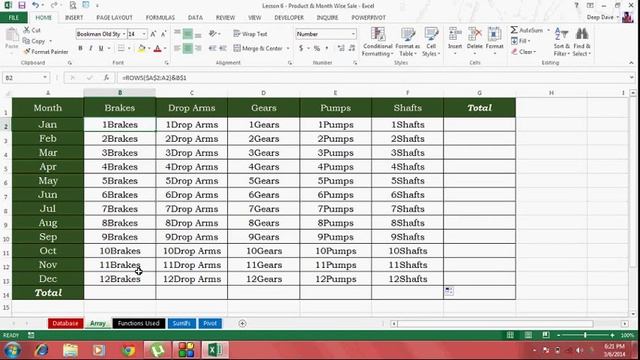This screenshot has height=360, width=640.
Task: Click the zoom slider
Action: 585,335
